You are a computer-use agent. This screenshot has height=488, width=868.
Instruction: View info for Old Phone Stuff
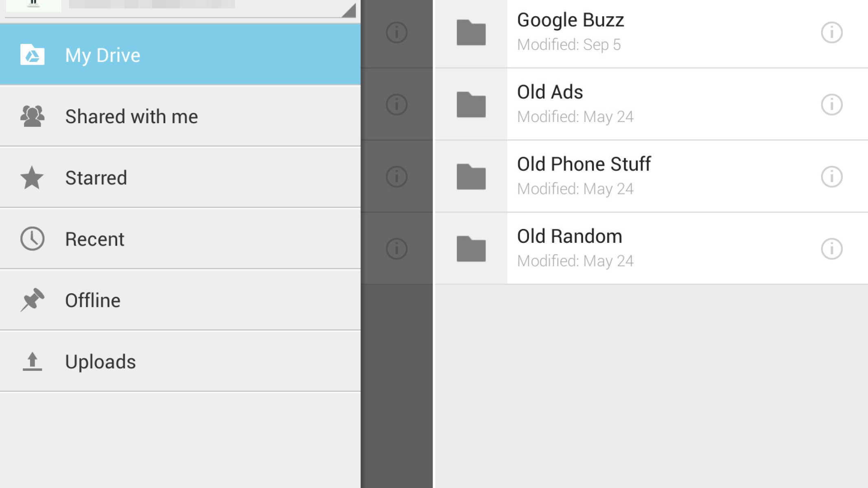[831, 176]
